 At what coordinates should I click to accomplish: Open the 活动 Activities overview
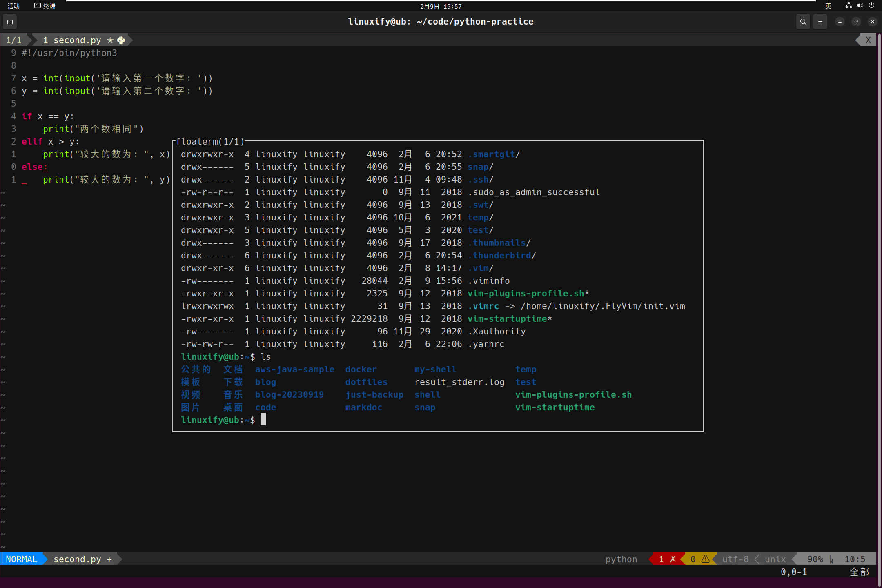click(13, 6)
